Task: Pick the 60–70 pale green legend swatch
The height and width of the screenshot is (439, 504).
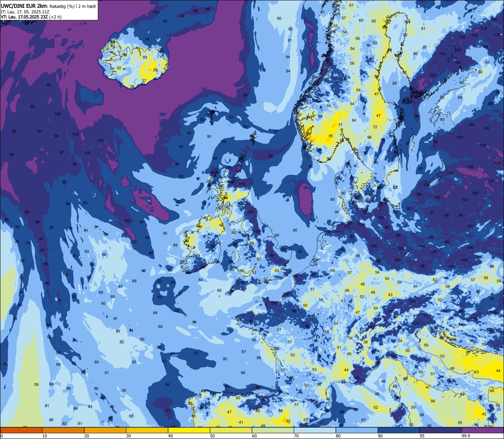Action: coord(273,430)
